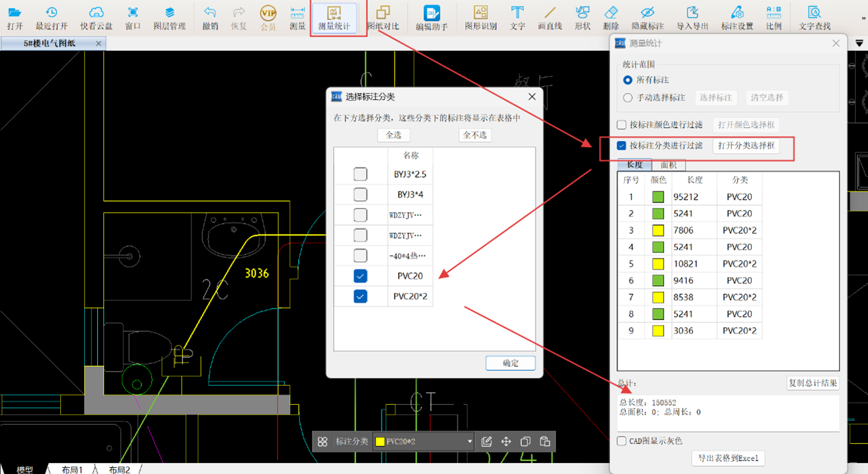The height and width of the screenshot is (474, 868).
Task: Check the BYJ3*2.5 category checkbox
Action: coord(360,174)
